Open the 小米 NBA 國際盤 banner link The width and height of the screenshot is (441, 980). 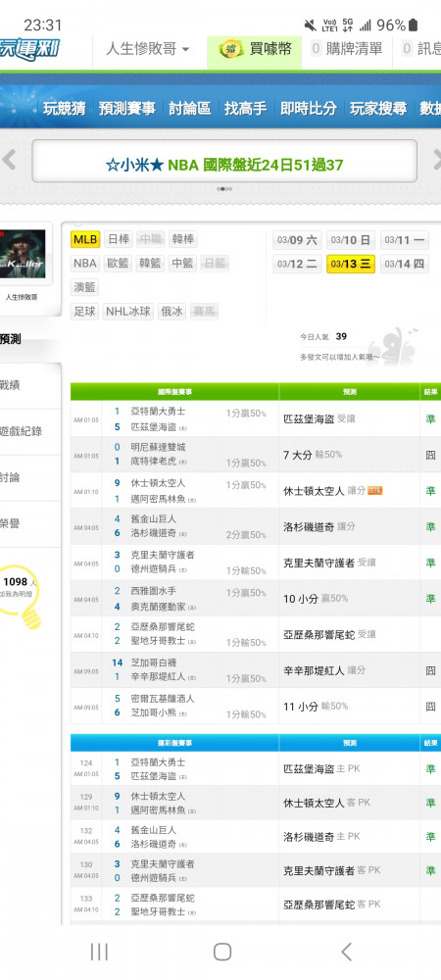click(x=224, y=165)
